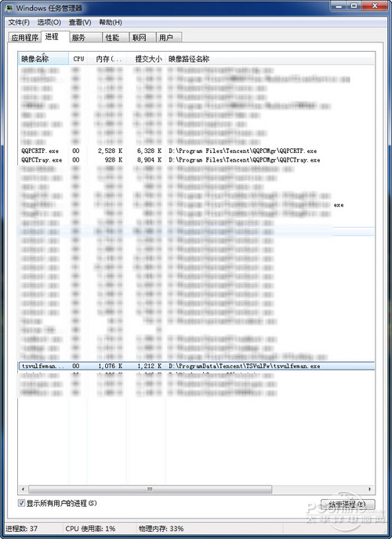Sort by 提交大小 column header
The height and width of the screenshot is (539, 392).
pos(146,59)
